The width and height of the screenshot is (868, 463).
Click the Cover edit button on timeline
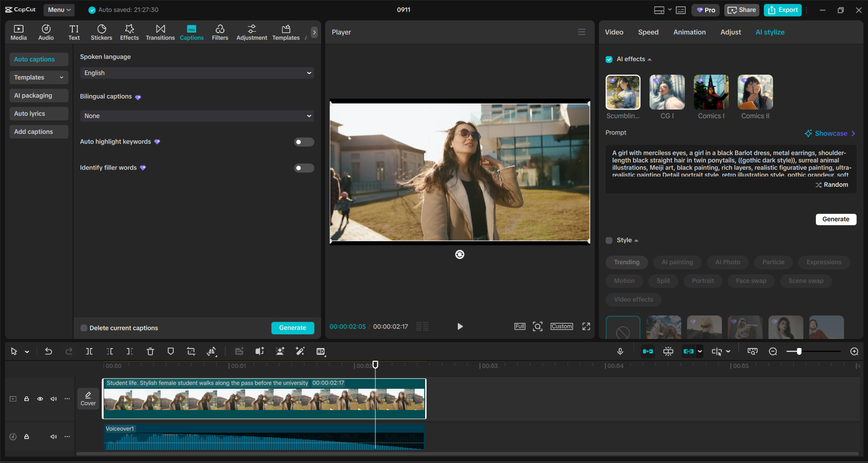pos(88,399)
